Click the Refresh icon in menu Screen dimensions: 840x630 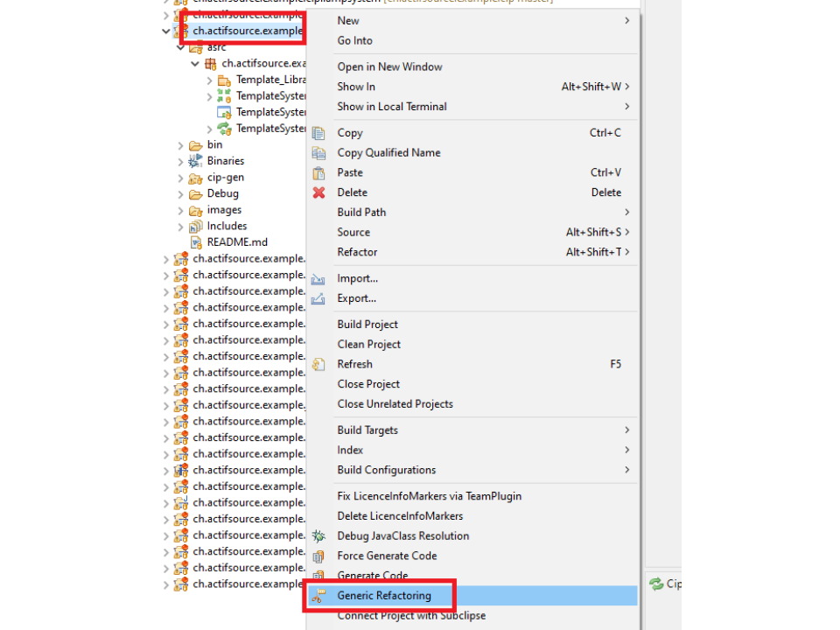(x=319, y=364)
